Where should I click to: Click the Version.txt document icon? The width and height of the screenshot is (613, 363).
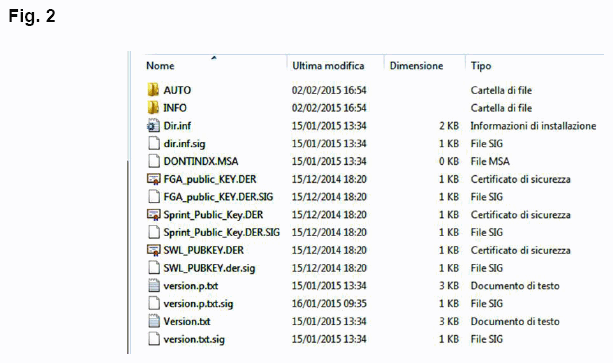click(154, 321)
